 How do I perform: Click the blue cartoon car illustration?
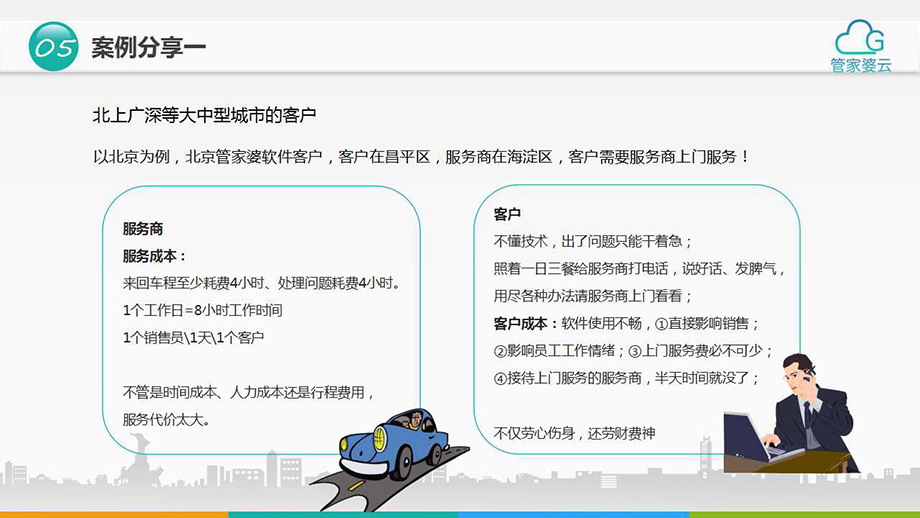coord(393,444)
